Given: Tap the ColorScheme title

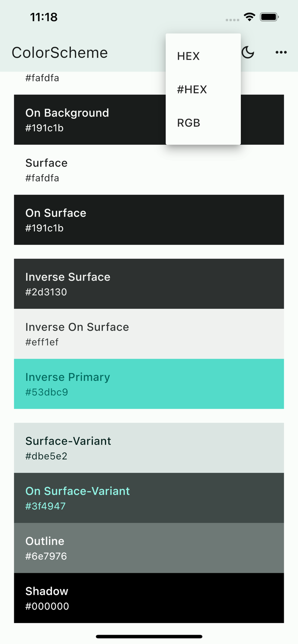Looking at the screenshot, I should 59,52.
